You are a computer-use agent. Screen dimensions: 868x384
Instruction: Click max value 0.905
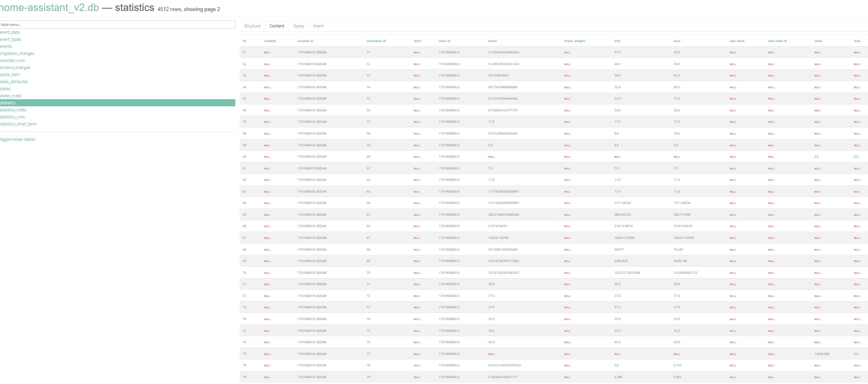(678, 377)
